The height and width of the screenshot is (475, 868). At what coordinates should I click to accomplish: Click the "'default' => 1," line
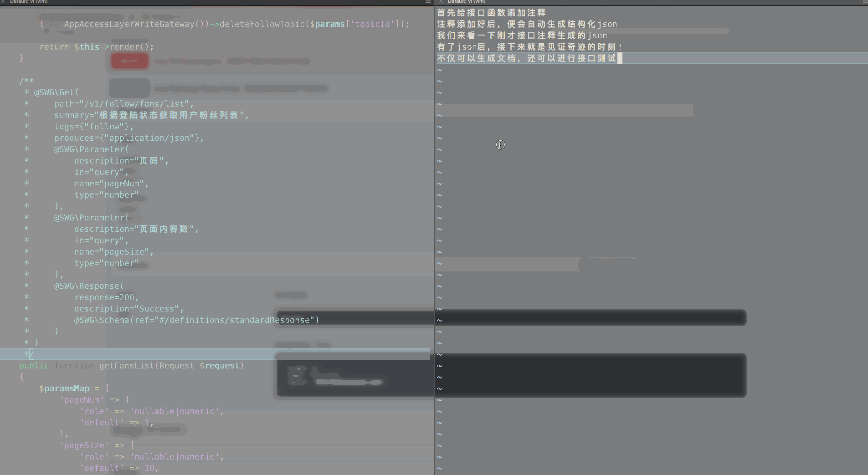click(117, 423)
